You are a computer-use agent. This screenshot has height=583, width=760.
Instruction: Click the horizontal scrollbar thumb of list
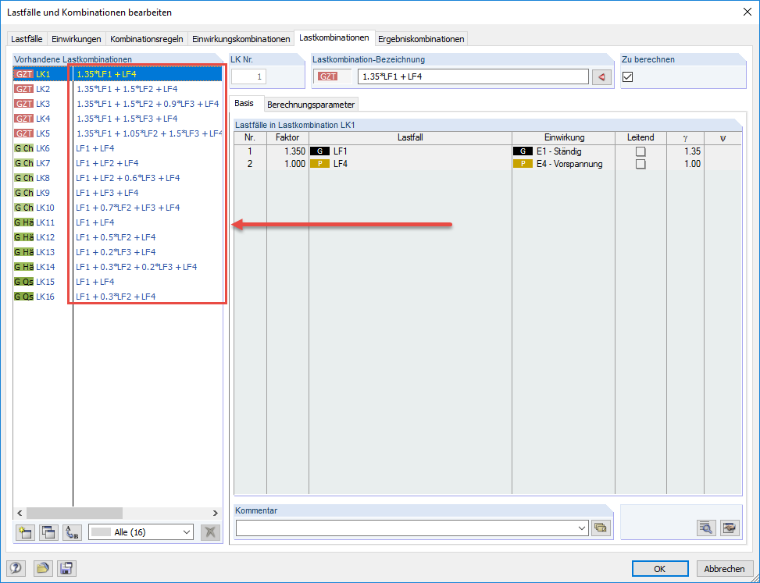pyautogui.click(x=75, y=513)
